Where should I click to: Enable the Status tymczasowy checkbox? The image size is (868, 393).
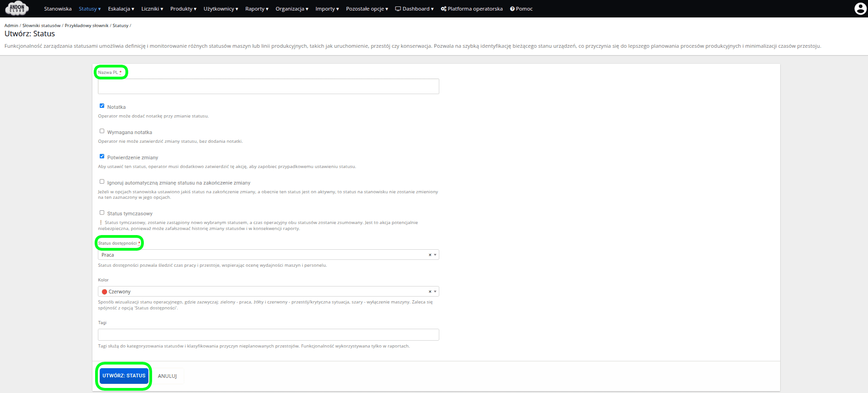[x=102, y=213]
